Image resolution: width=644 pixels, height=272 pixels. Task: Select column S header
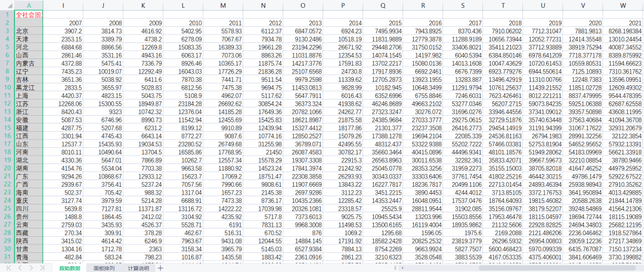coord(463,5)
